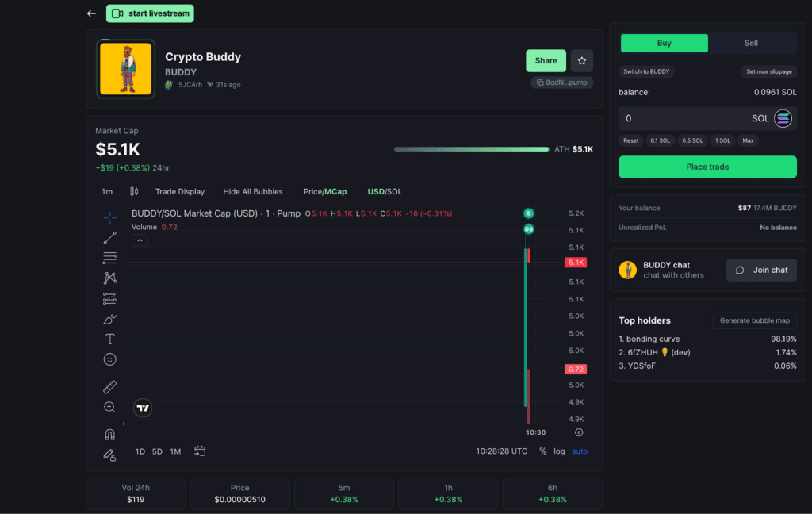Toggle auto scale on the chart
Image resolution: width=812 pixels, height=514 pixels.
click(x=580, y=451)
